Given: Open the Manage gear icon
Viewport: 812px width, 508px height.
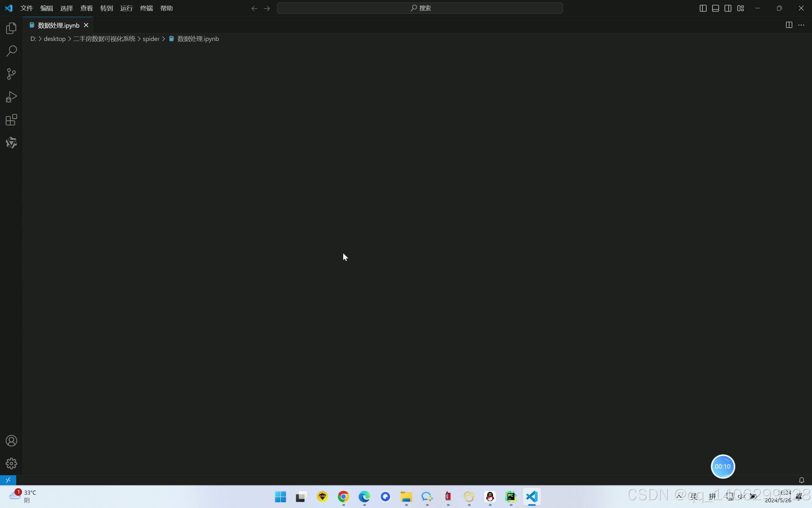Looking at the screenshot, I should click(11, 463).
